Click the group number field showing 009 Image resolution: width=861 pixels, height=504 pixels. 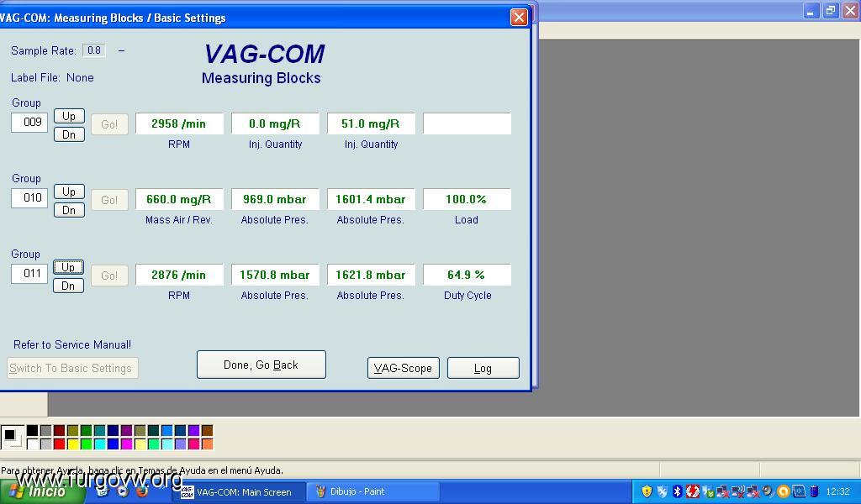click(x=29, y=123)
